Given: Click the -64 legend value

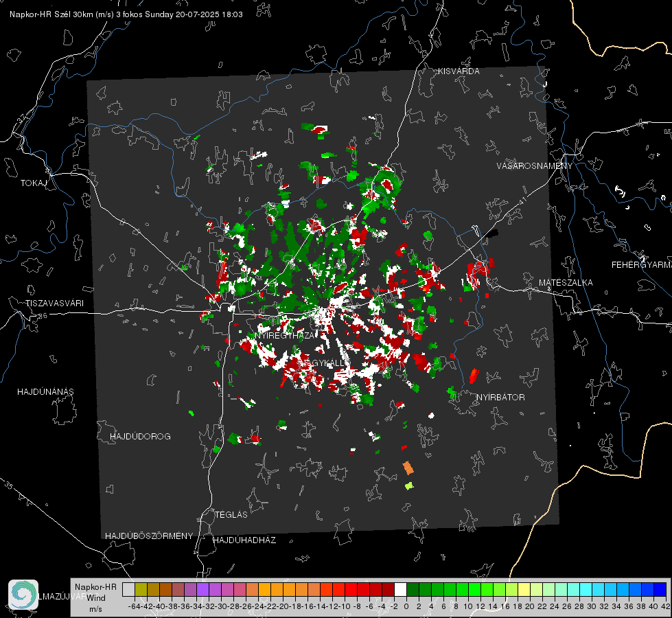Looking at the screenshot, I should (135, 606).
